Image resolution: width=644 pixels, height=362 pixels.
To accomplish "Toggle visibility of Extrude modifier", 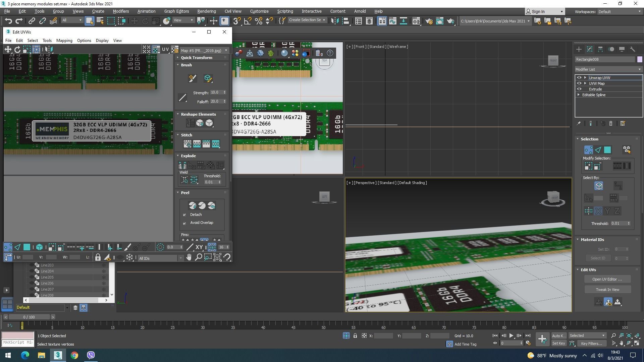I will (579, 89).
